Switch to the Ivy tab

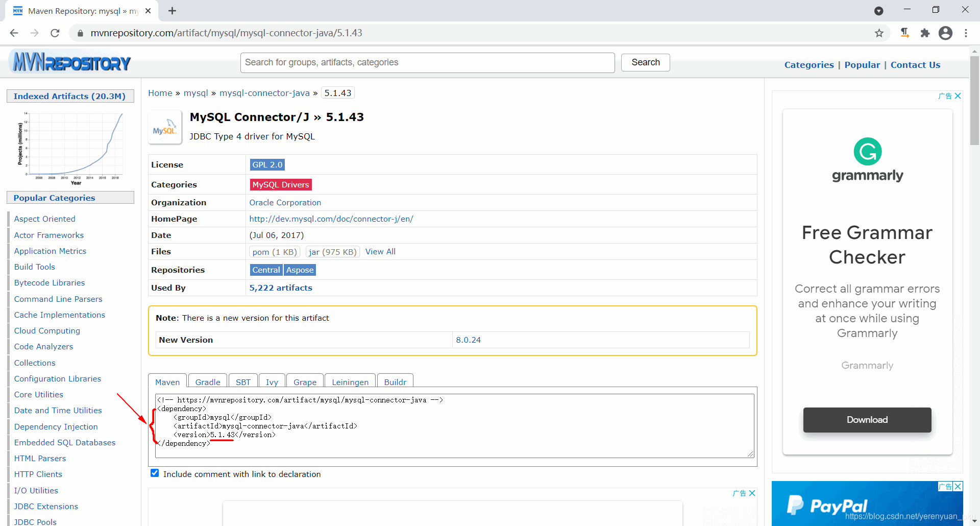click(272, 381)
